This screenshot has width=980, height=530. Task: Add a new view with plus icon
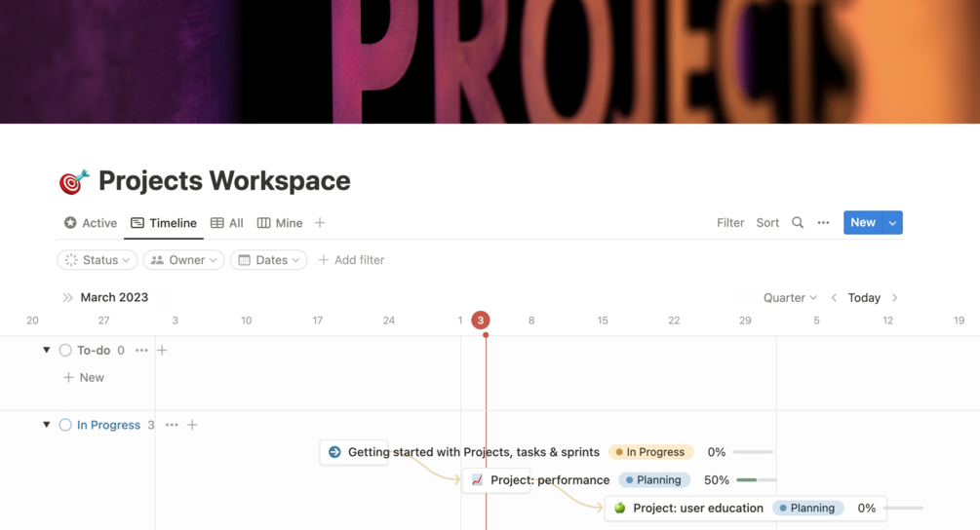(x=320, y=223)
